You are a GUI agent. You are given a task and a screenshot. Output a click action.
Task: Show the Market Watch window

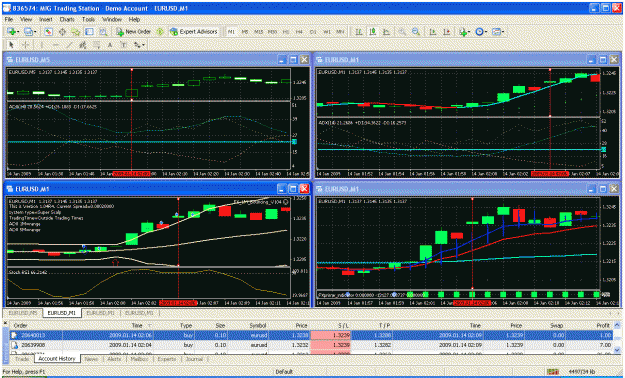pos(48,32)
